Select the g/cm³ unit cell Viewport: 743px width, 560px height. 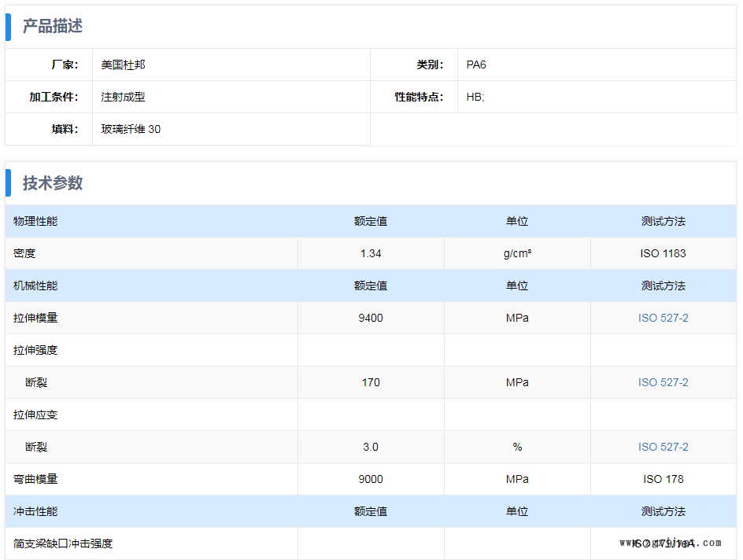pos(517,253)
